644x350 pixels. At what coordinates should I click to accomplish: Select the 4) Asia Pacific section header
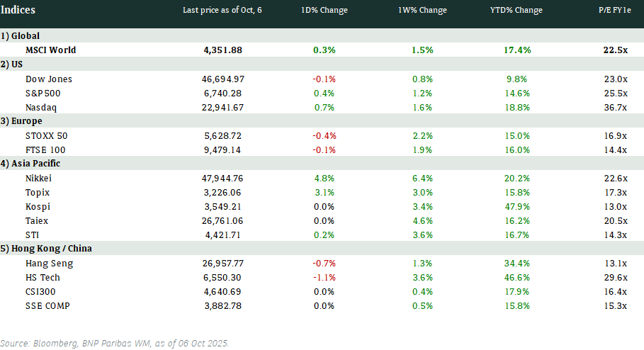click(x=31, y=164)
